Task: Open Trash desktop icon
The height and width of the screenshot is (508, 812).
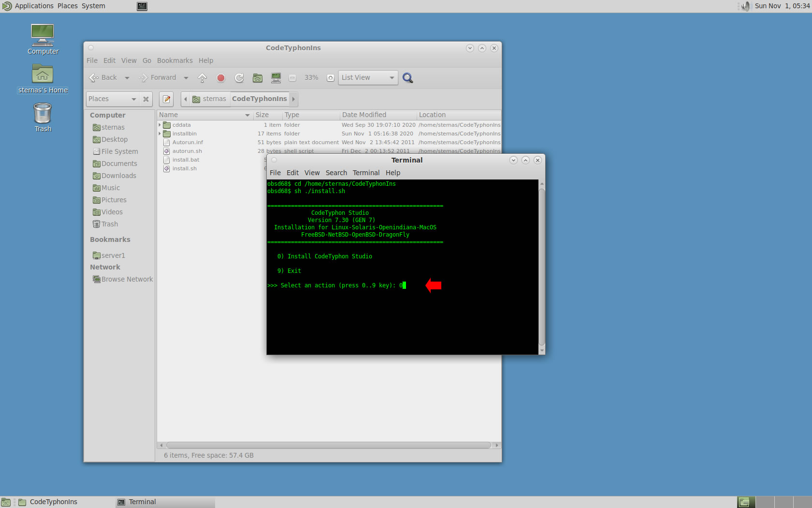Action: pos(43,117)
